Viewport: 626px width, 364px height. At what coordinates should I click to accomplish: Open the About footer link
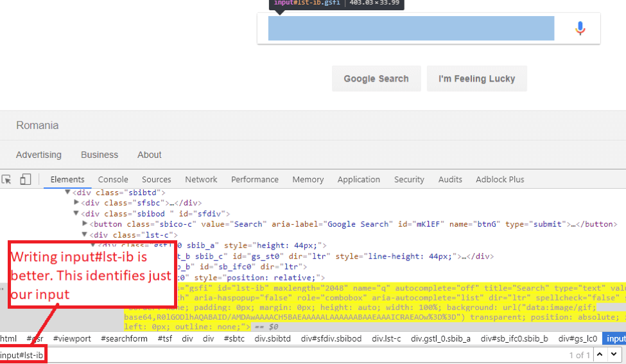[150, 155]
